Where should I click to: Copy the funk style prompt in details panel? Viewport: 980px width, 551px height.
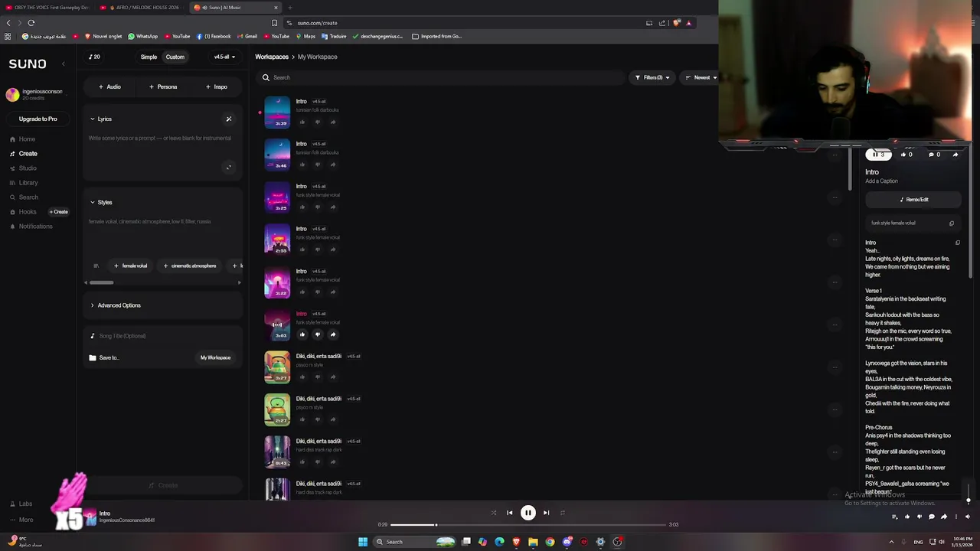(952, 223)
